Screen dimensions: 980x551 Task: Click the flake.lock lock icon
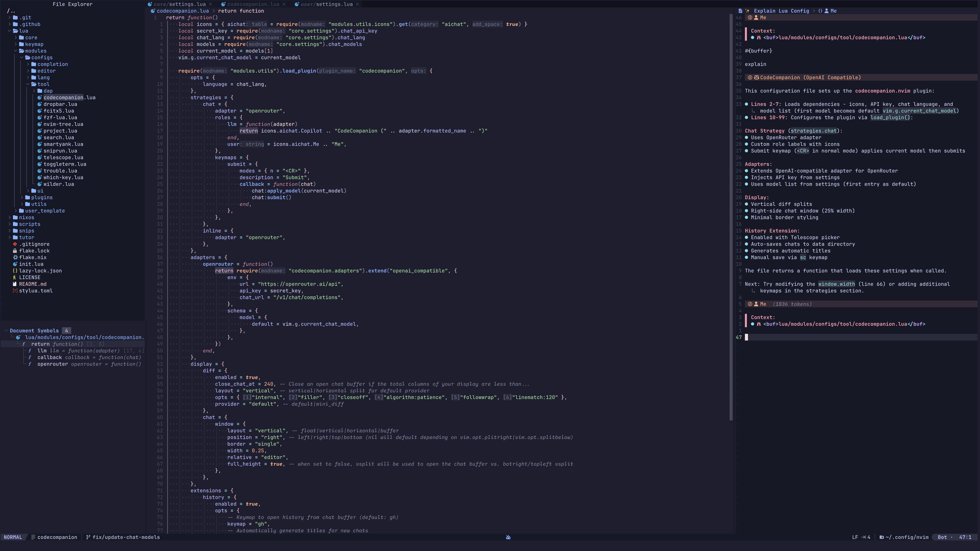pos(15,251)
